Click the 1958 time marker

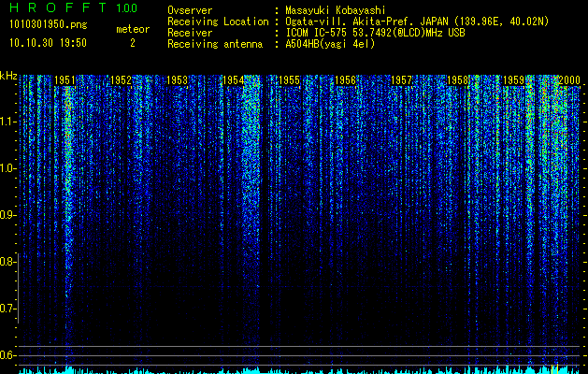pos(457,80)
